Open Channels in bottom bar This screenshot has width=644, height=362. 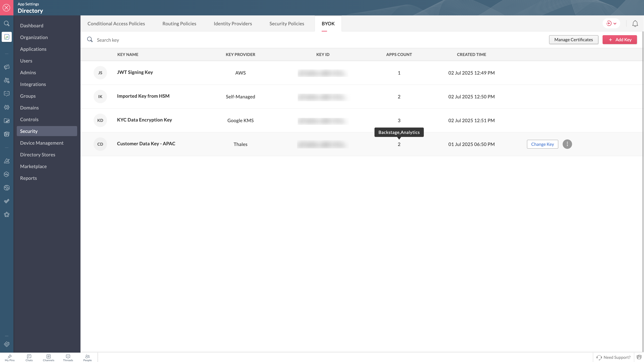(x=48, y=357)
